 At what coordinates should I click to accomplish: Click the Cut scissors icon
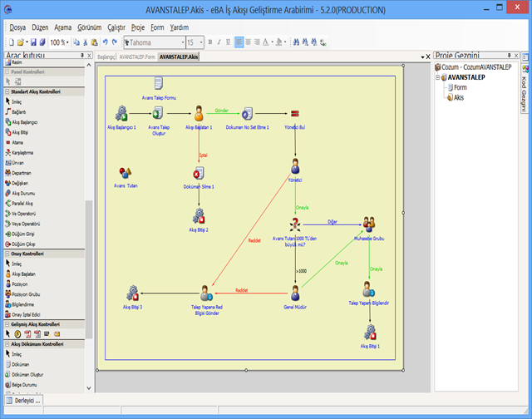click(86, 42)
